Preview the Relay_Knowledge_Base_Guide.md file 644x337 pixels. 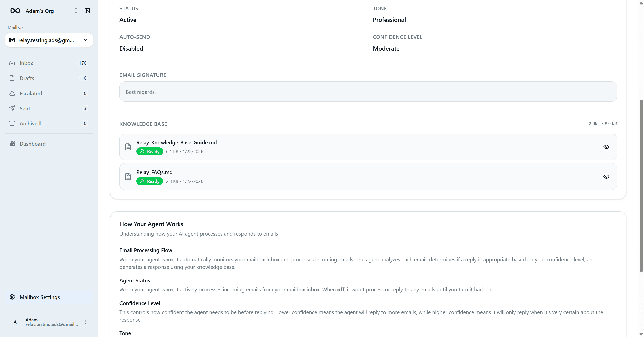[606, 147]
